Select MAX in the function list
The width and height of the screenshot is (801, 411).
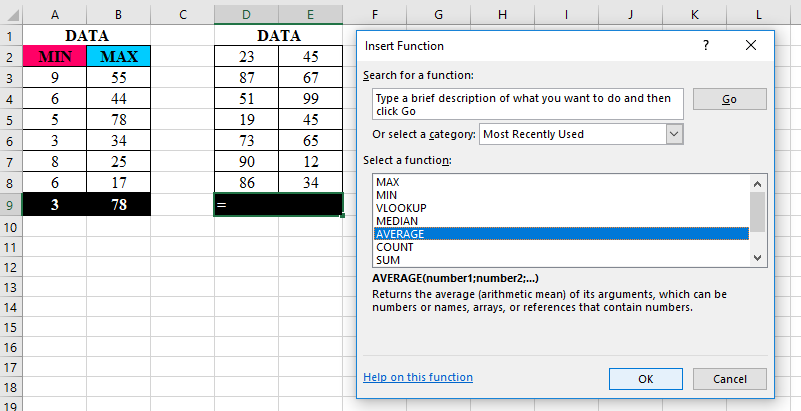[561, 182]
